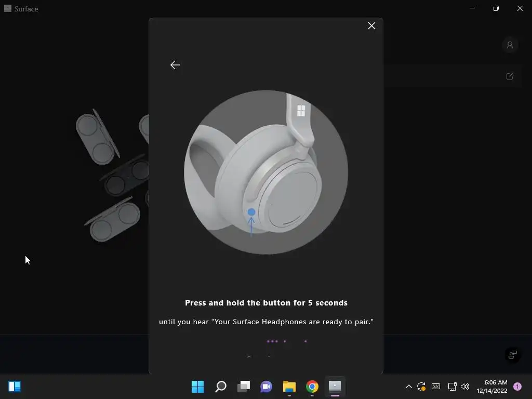This screenshot has width=532, height=399.
Task: Open the clock showing 6:06 AM
Action: coord(492,387)
